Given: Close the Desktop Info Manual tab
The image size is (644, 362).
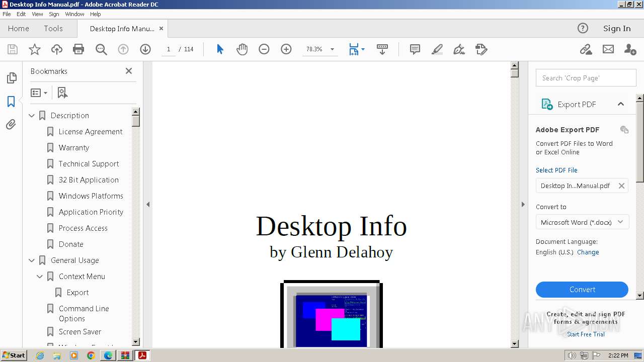Looking at the screenshot, I should (161, 29).
